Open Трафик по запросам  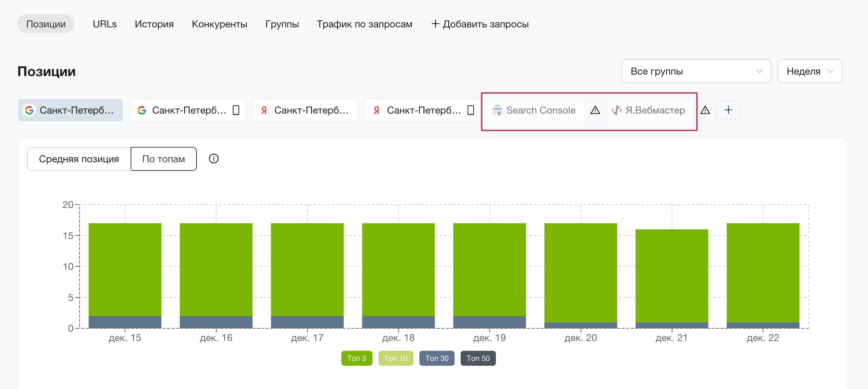[364, 24]
